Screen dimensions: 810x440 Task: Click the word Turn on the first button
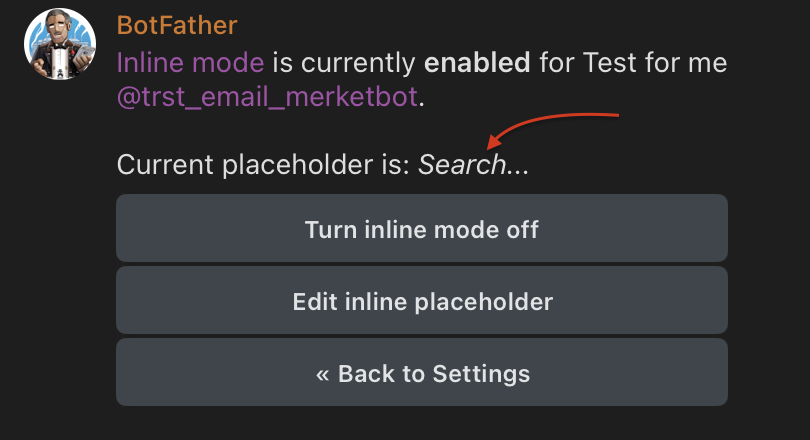click(x=325, y=229)
